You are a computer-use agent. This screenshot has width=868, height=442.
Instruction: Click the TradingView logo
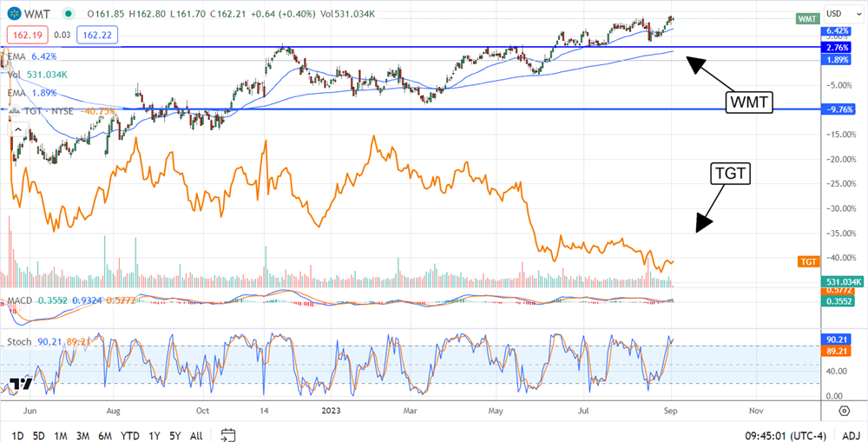click(x=22, y=385)
